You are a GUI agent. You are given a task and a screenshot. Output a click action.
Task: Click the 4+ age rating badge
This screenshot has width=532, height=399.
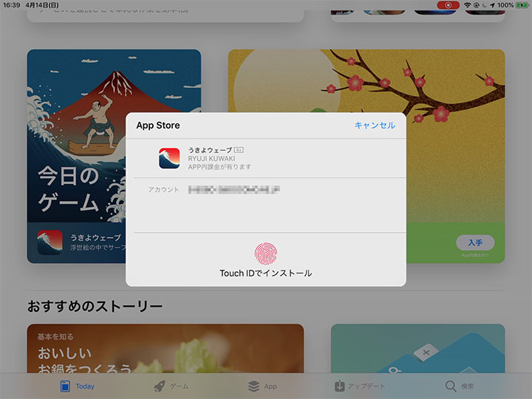tap(239, 149)
